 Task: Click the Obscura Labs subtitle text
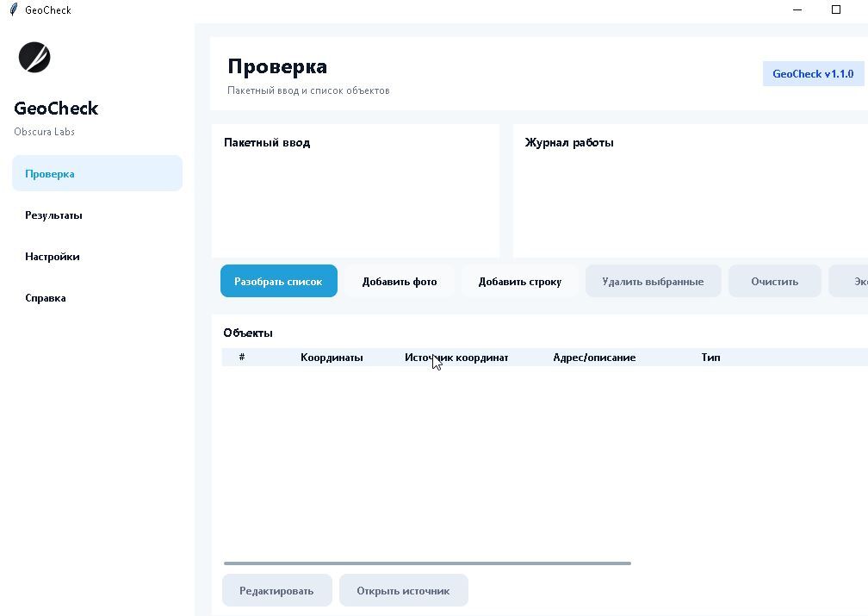[44, 131]
